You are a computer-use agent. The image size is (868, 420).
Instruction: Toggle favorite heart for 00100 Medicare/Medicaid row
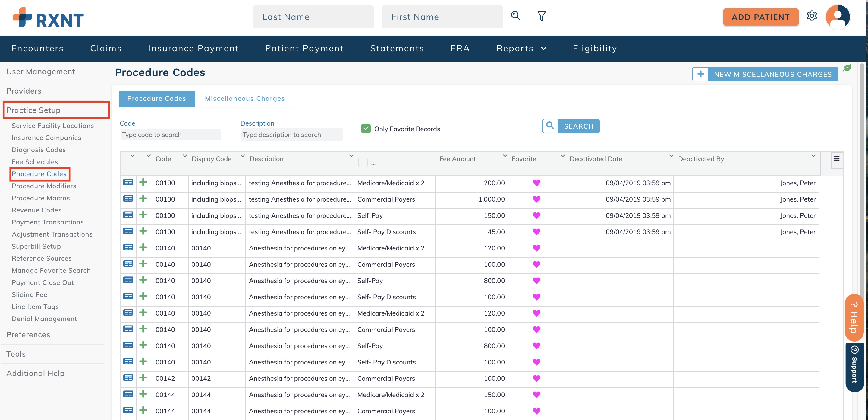536,183
